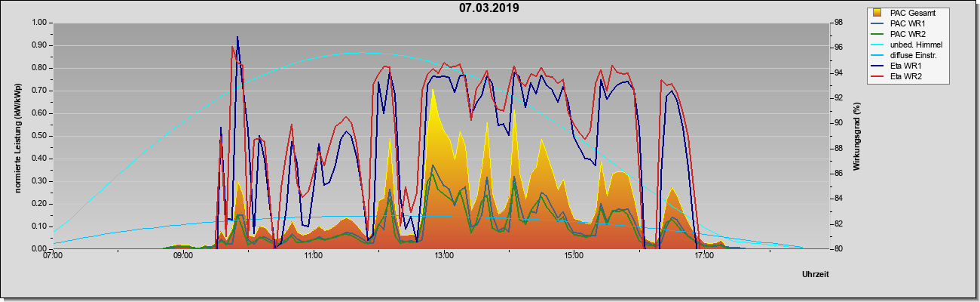Image resolution: width=980 pixels, height=302 pixels.
Task: Click the 11:00 time axis label
Action: point(314,257)
